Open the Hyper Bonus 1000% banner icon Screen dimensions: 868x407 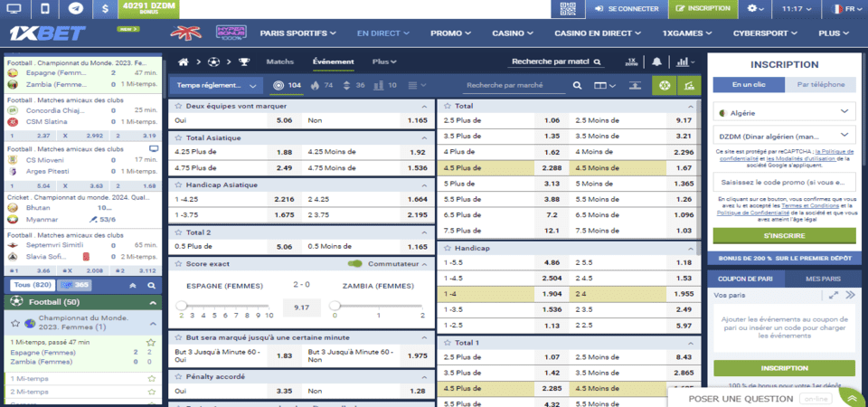[x=231, y=33]
